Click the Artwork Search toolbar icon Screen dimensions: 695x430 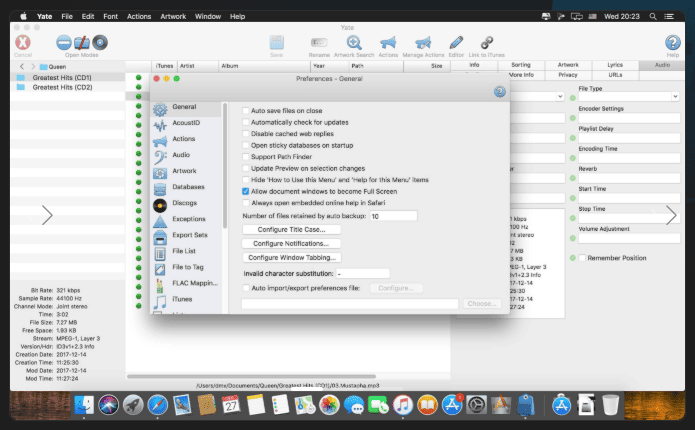tap(354, 43)
